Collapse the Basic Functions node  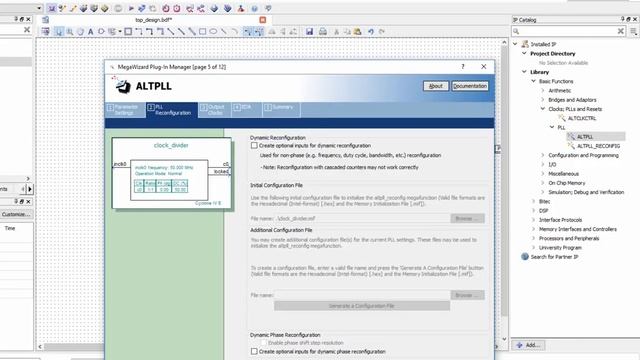533,81
